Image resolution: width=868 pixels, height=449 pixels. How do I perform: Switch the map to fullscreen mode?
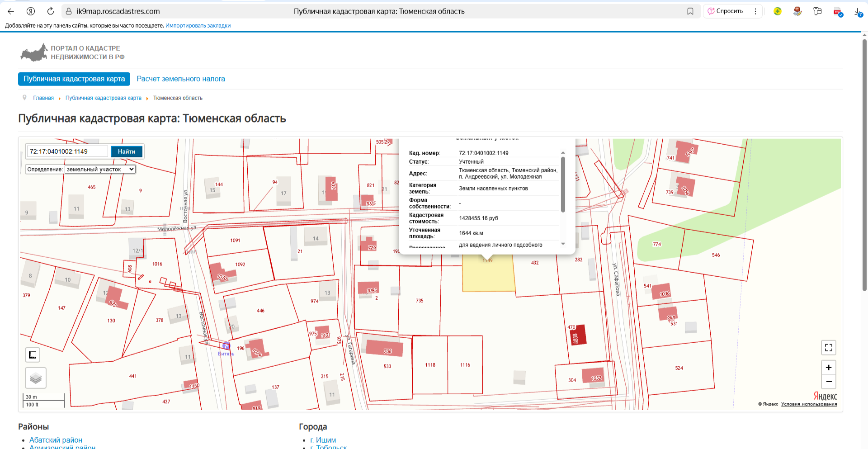(829, 348)
